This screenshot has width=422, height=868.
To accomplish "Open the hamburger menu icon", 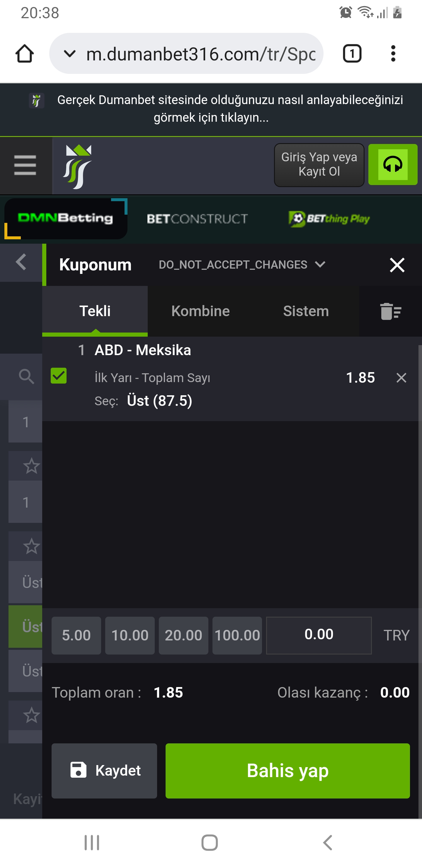I will [x=25, y=165].
